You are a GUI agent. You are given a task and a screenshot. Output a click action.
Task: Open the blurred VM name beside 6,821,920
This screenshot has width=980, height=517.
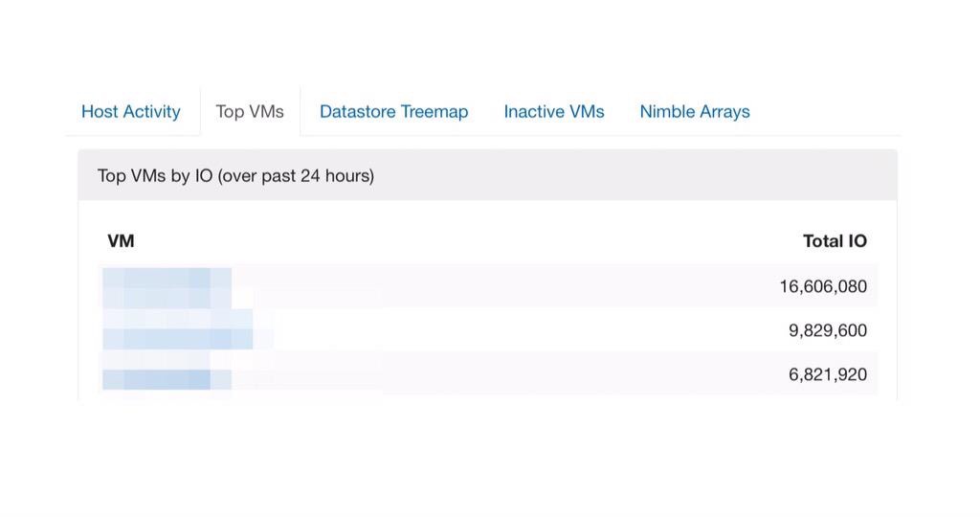click(x=167, y=372)
